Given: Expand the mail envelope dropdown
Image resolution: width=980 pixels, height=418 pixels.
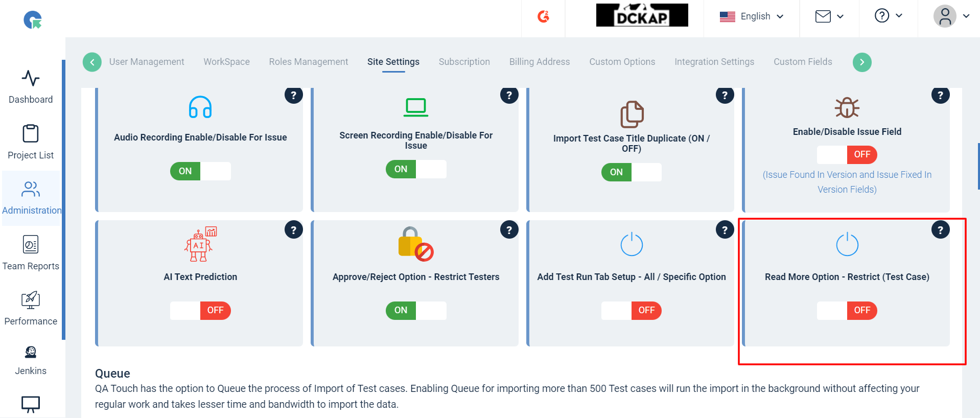Looking at the screenshot, I should click(x=829, y=16).
